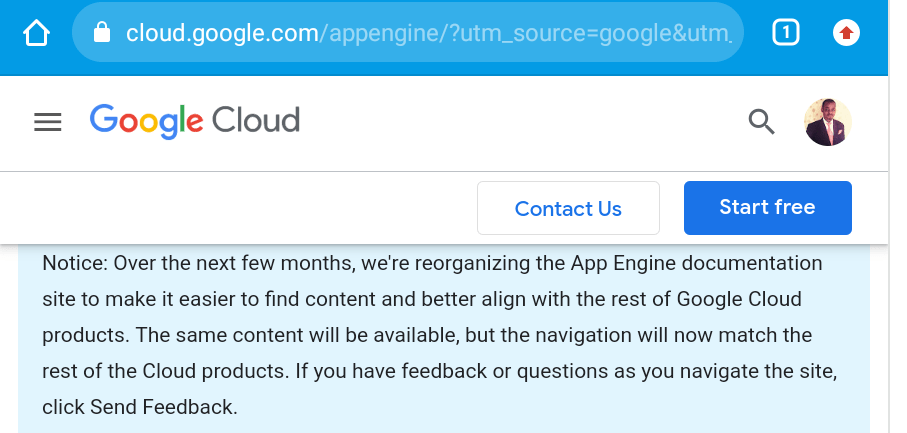Open the user account avatar
This screenshot has width=907, height=433.
coord(828,122)
